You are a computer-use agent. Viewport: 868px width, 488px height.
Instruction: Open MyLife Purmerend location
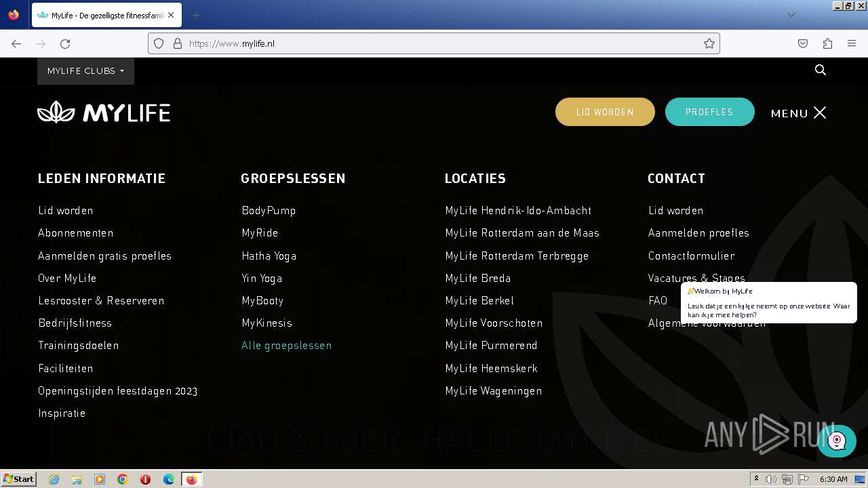pyautogui.click(x=491, y=346)
